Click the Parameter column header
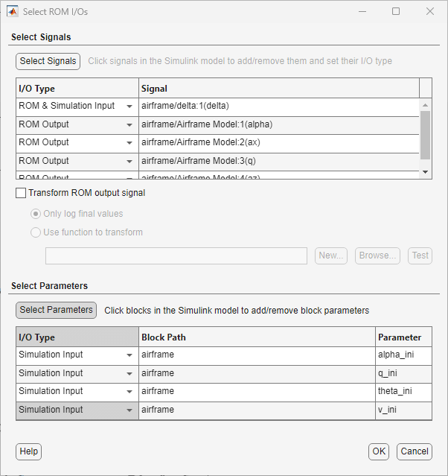The image size is (448, 476). tap(403, 337)
